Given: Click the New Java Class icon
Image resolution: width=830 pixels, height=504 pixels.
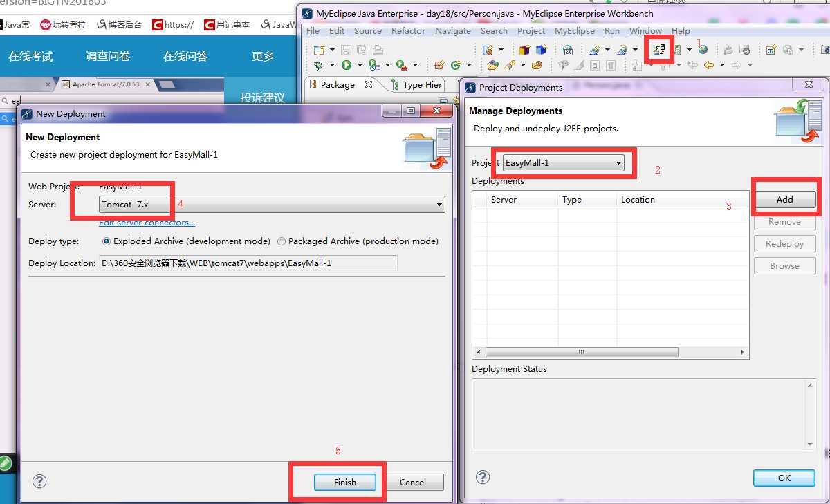Looking at the screenshot, I should (x=456, y=65).
